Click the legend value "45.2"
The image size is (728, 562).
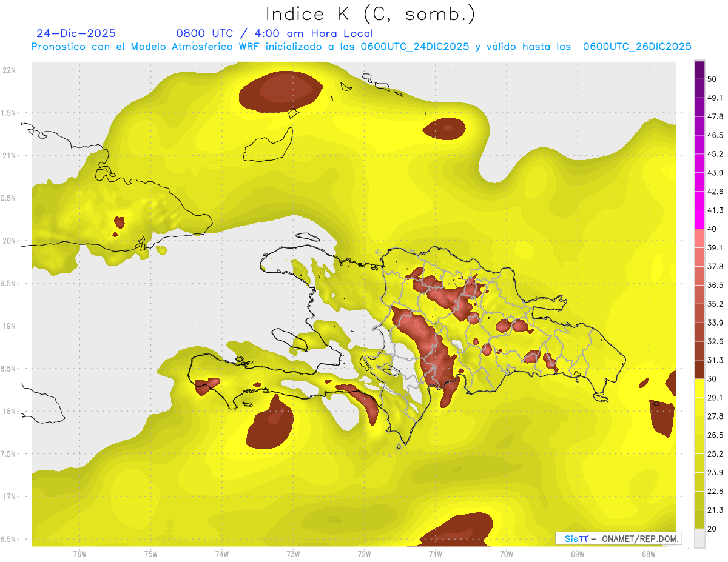coord(715,154)
